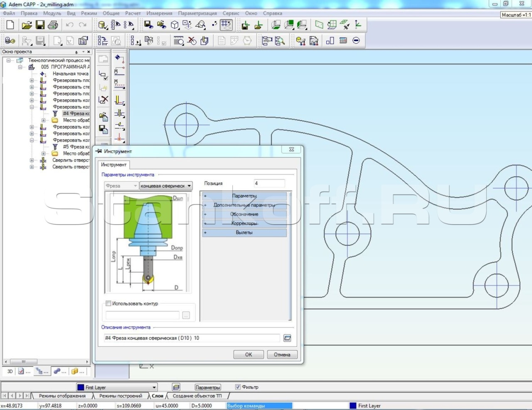Switch to the 'Режимы отображения' tab
The height and width of the screenshot is (410, 532).
[x=62, y=396]
